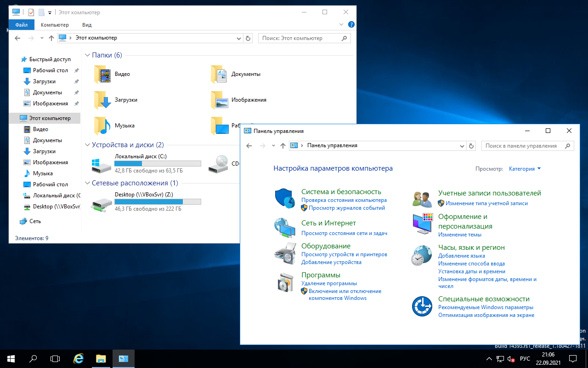Open the Видео folder icon in Папки
The height and width of the screenshot is (368, 588).
[x=102, y=74]
